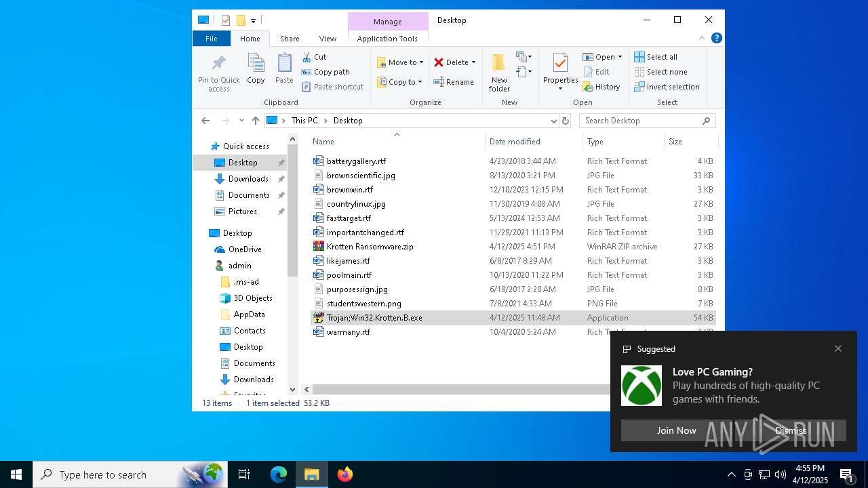Click horizontal scrollbar left arrow

tap(307, 390)
